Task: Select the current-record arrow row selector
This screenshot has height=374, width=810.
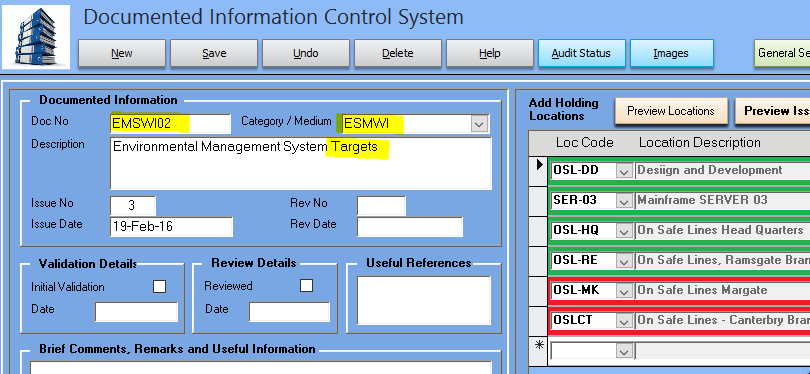Action: tap(539, 171)
